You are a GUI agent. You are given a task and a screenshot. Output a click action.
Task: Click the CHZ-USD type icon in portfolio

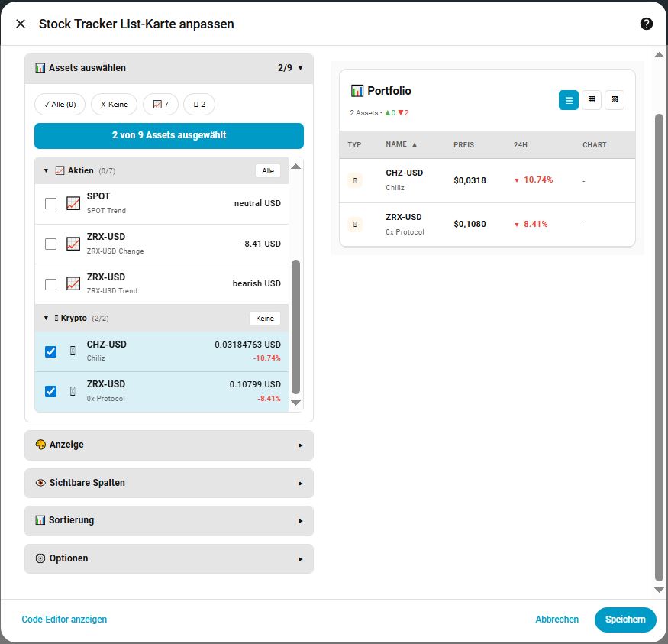coord(354,180)
